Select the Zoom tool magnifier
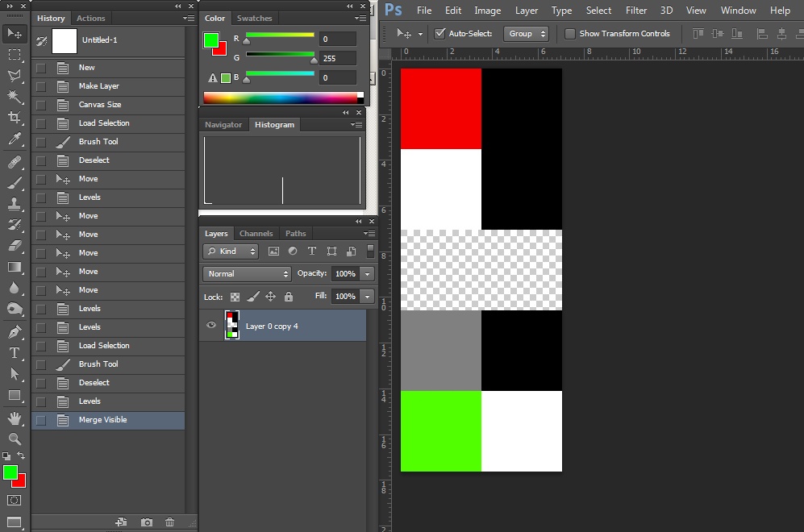The height and width of the screenshot is (532, 804). click(x=15, y=439)
